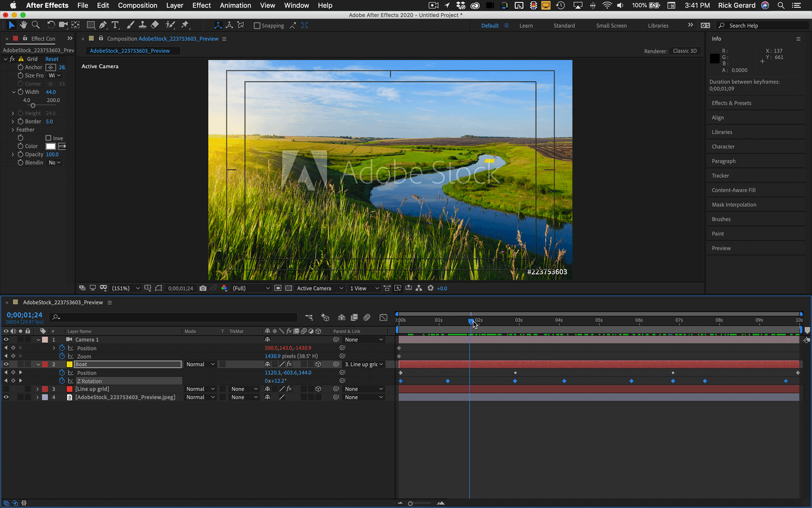The image size is (812, 508).
Task: Click the Grid color swatch
Action: pyautogui.click(x=50, y=146)
